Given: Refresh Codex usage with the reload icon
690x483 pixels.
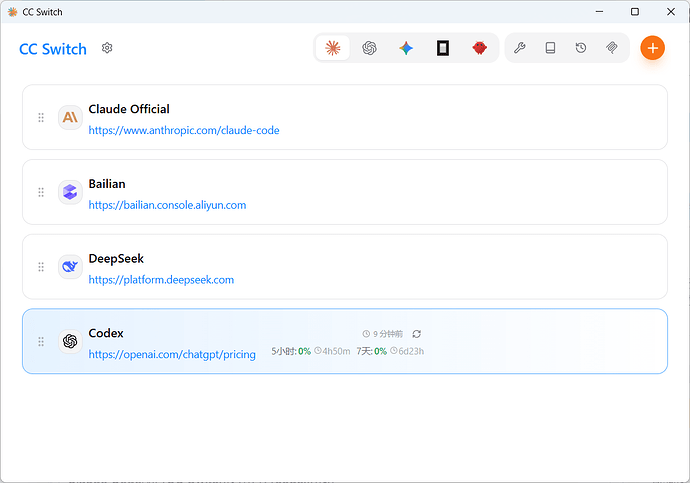Looking at the screenshot, I should (x=417, y=334).
